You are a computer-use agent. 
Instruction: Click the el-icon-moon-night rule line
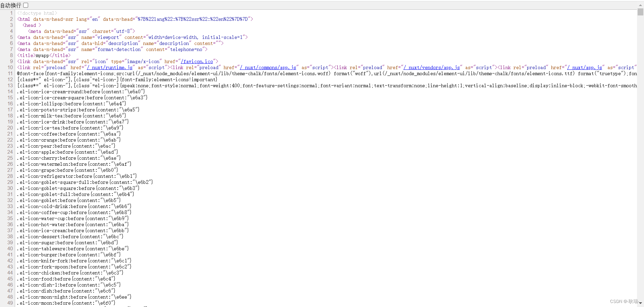point(74,297)
